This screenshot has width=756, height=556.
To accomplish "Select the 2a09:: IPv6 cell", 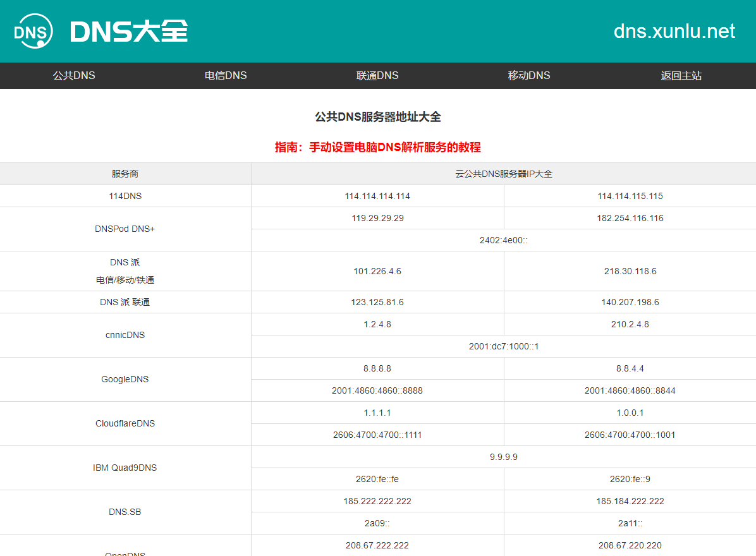I will tap(377, 523).
